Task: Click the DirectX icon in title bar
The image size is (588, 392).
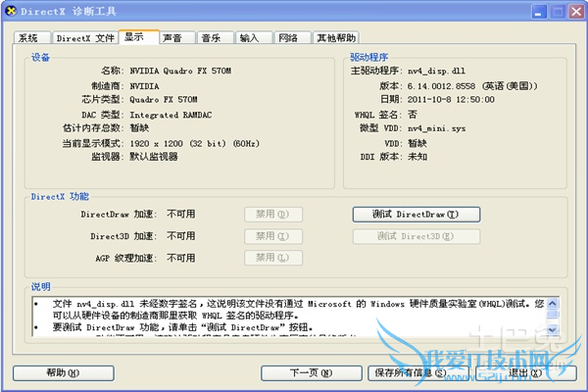Action: click(11, 11)
